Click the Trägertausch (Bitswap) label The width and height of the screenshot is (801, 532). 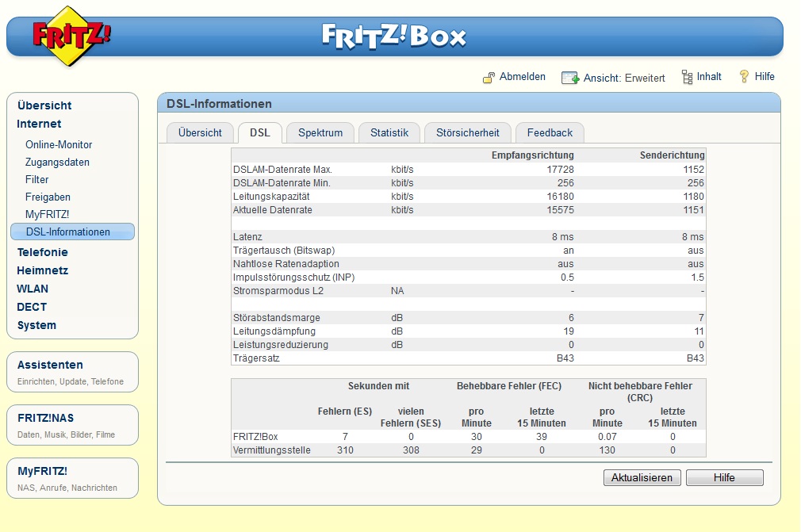click(284, 251)
